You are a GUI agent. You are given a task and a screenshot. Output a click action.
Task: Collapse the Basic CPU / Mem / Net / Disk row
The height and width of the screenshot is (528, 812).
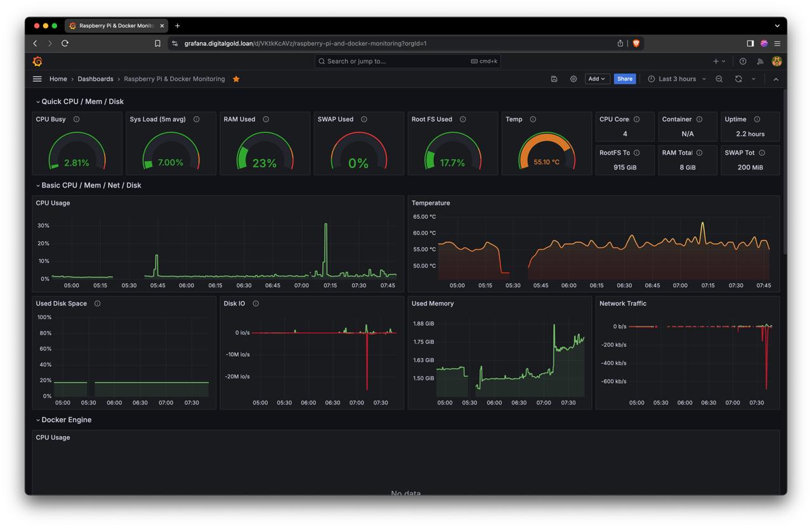(x=88, y=185)
